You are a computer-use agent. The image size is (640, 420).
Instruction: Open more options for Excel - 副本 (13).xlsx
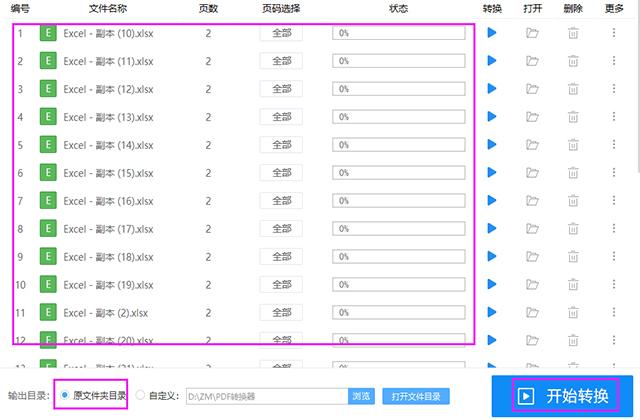613,117
